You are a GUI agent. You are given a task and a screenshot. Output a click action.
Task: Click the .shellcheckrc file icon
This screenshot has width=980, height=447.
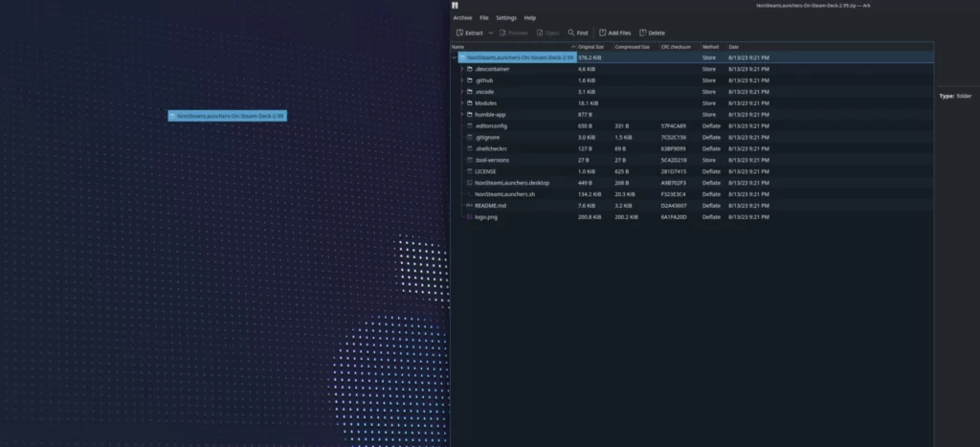469,148
